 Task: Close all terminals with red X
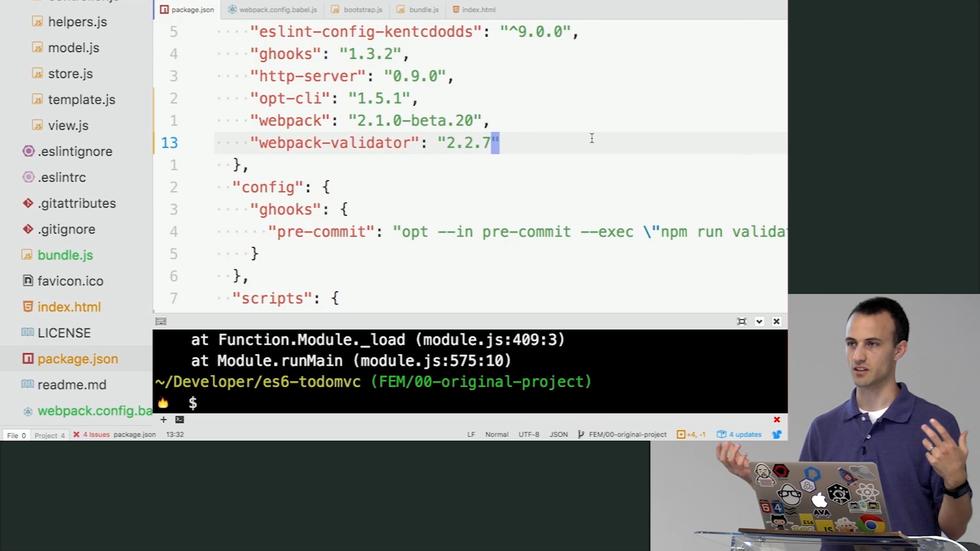click(x=776, y=419)
